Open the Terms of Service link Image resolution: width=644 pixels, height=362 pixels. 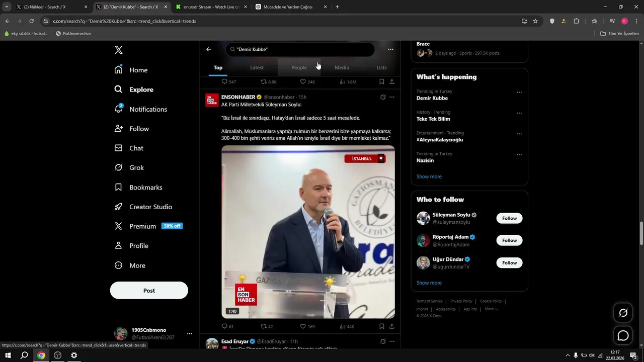point(429,301)
